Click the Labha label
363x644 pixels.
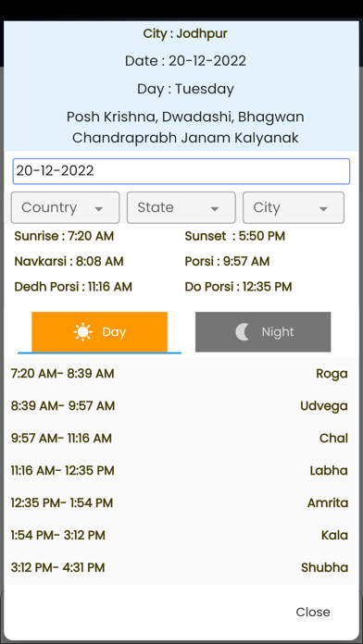coord(329,471)
